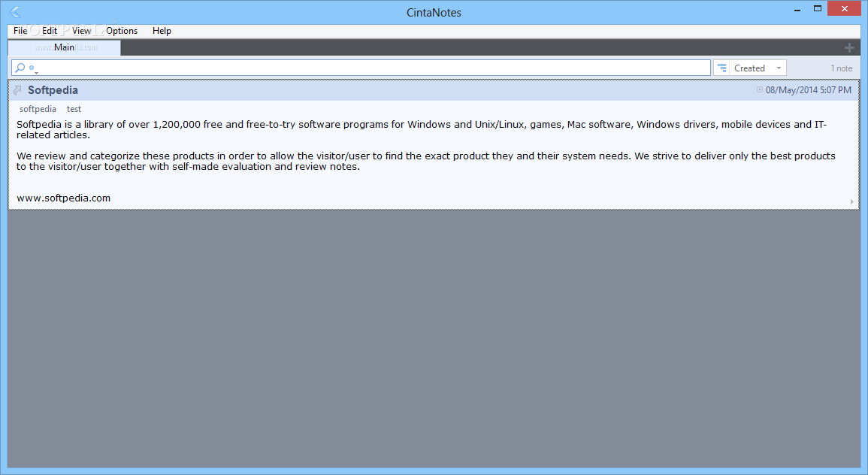
Task: Switch to the Main tab
Action: 64,47
